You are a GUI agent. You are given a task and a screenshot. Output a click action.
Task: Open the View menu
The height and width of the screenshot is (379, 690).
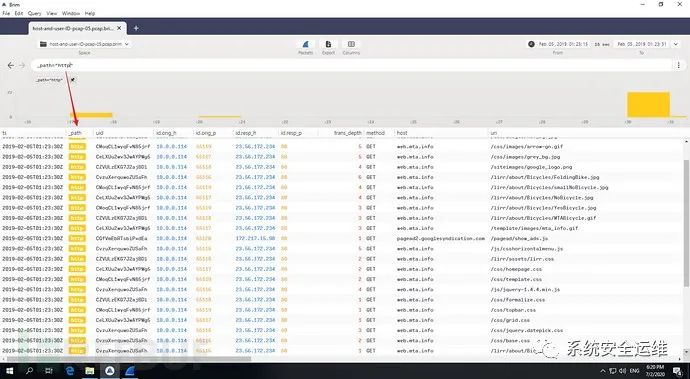(x=51, y=14)
